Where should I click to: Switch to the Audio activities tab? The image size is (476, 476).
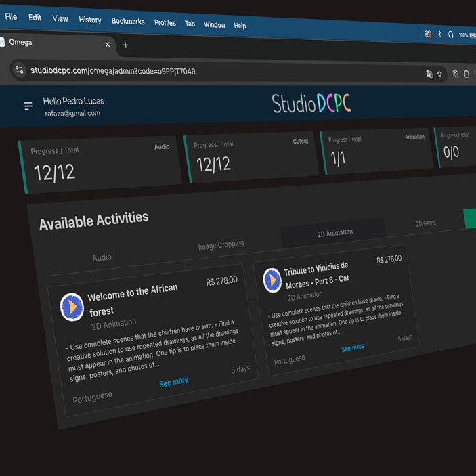click(x=102, y=257)
